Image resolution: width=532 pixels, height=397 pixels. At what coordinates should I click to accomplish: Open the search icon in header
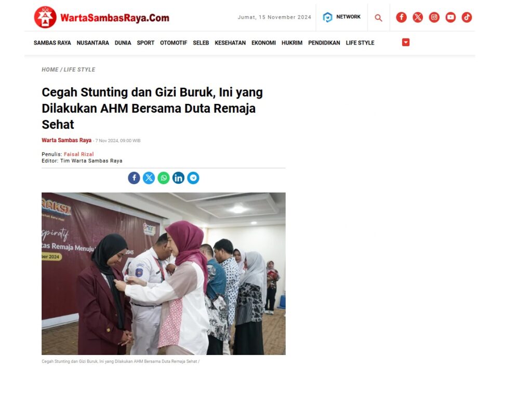(378, 18)
